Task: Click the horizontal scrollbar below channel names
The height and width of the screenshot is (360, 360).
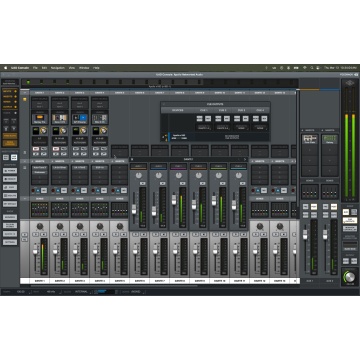Action: click(x=113, y=285)
